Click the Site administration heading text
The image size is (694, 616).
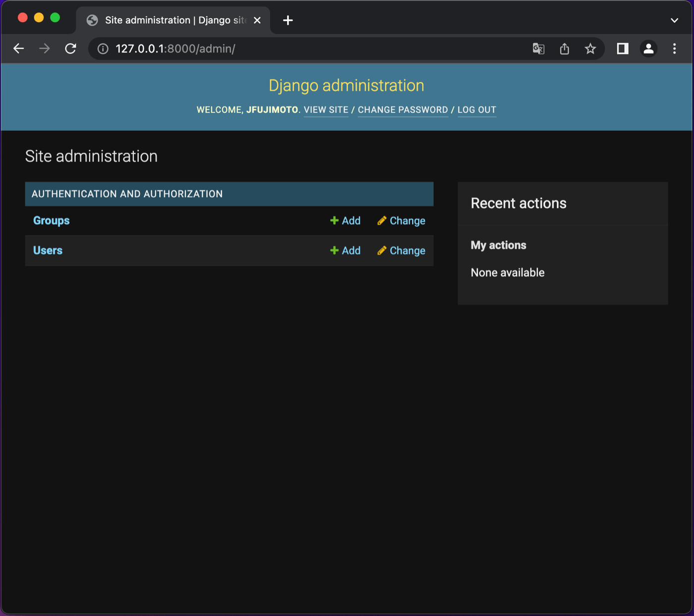[x=91, y=156]
